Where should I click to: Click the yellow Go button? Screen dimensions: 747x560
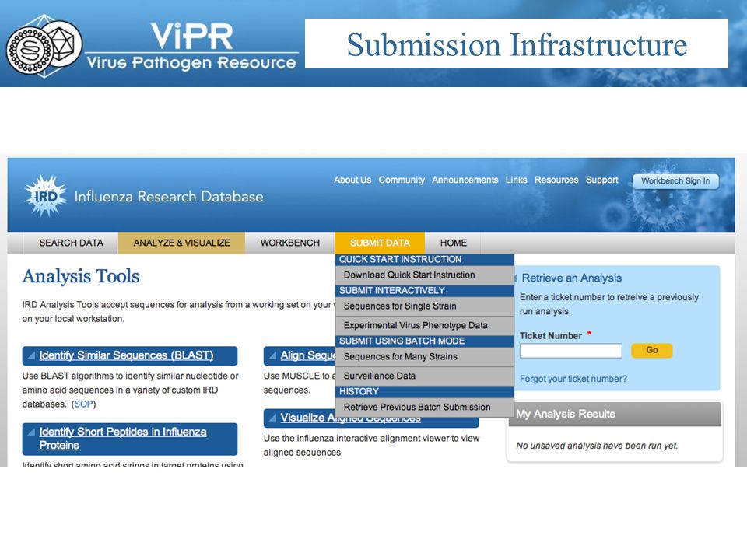point(652,350)
